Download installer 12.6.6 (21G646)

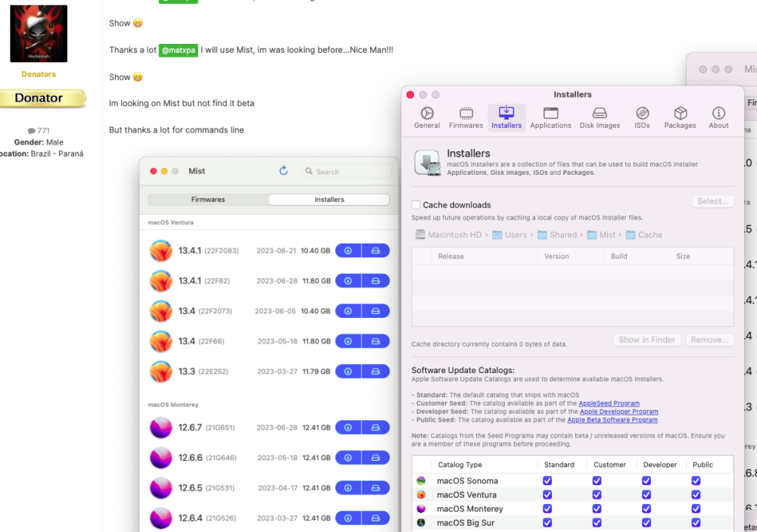[348, 458]
